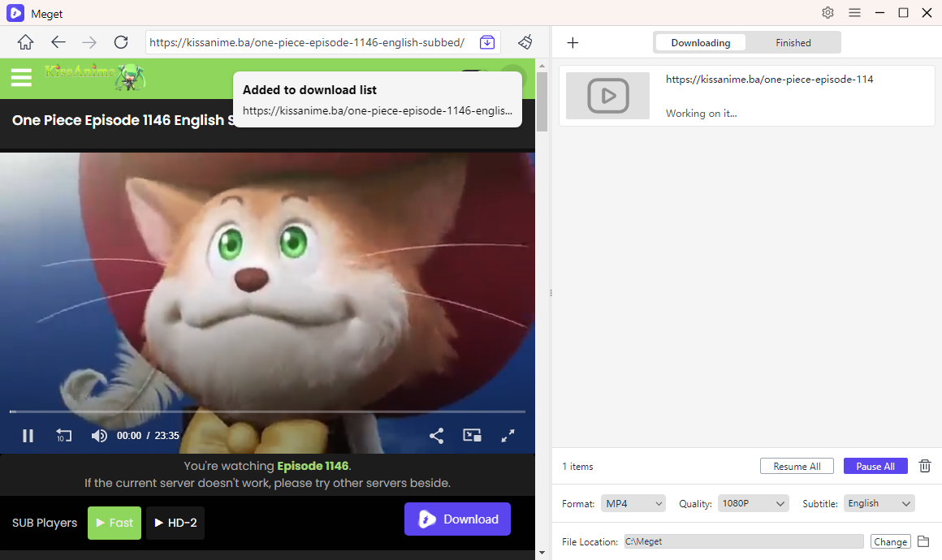Navigate back in the browser
Viewport: 942px width, 560px height.
(x=58, y=42)
